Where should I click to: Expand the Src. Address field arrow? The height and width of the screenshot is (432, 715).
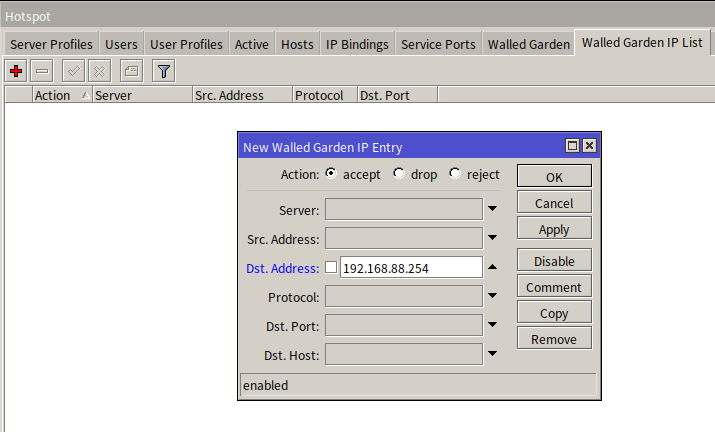(x=493, y=239)
